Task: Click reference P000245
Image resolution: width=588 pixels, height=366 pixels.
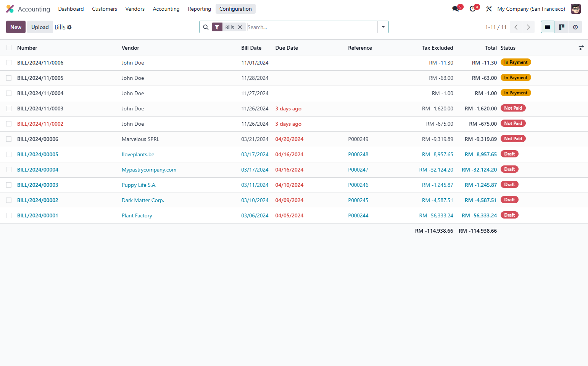Action: pos(358,200)
